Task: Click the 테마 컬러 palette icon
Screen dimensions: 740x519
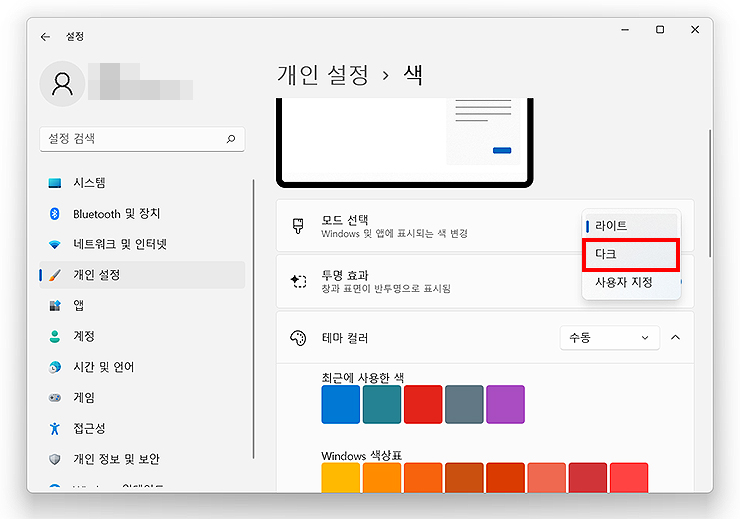Action: tap(298, 338)
